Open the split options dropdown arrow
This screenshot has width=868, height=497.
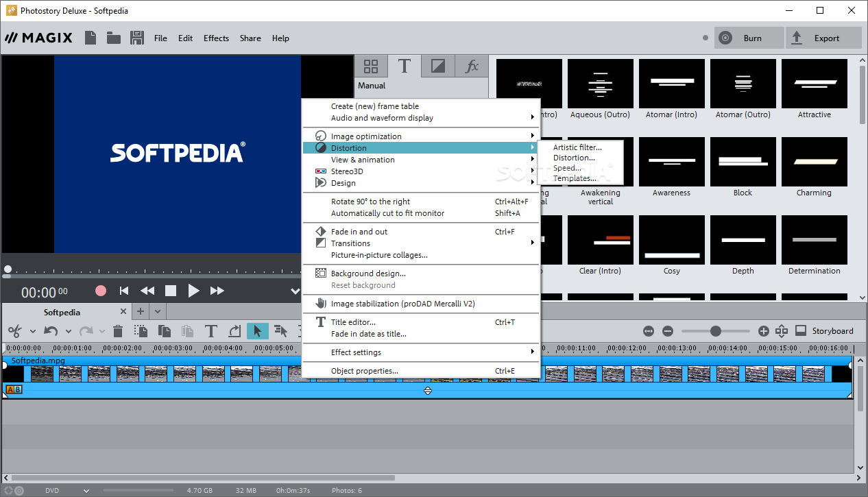click(32, 332)
